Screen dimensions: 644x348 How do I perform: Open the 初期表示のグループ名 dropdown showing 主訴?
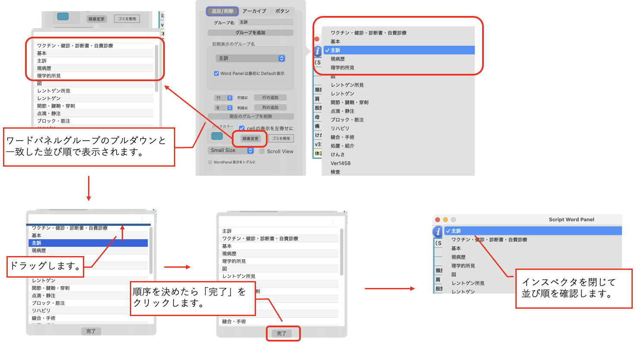(x=250, y=58)
